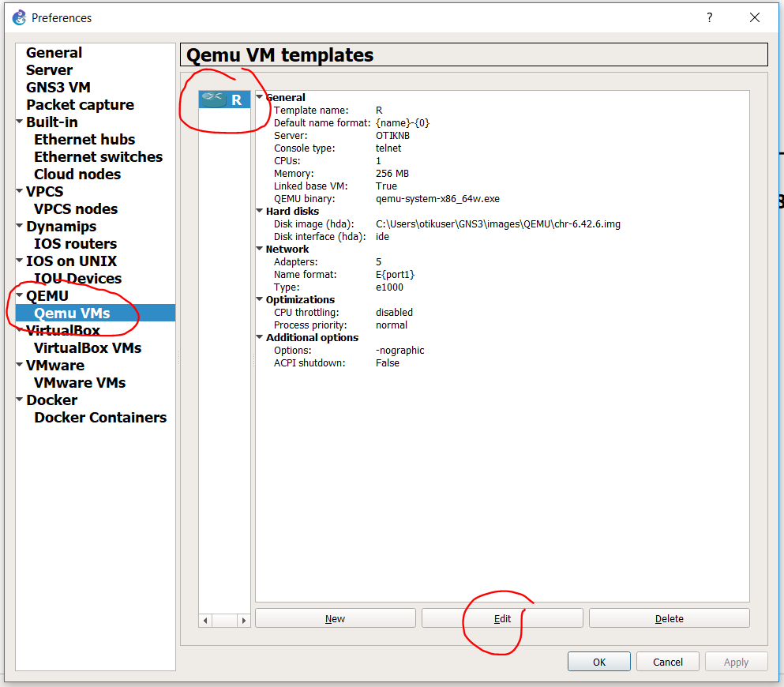Click the CPU throttling value disabled
The height and width of the screenshot is (687, 784).
pos(394,313)
